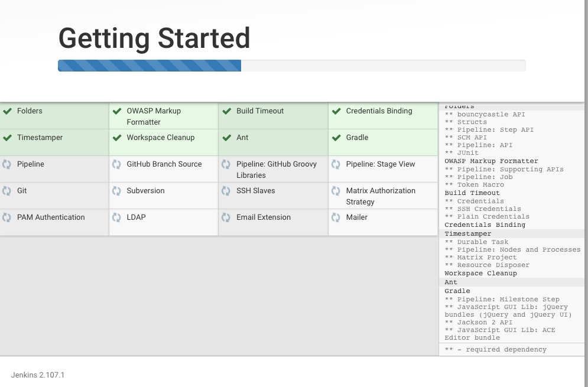Viewport: 588px width, 387px height.
Task: Click the Durable Task log entry
Action: pyautogui.click(x=477, y=242)
